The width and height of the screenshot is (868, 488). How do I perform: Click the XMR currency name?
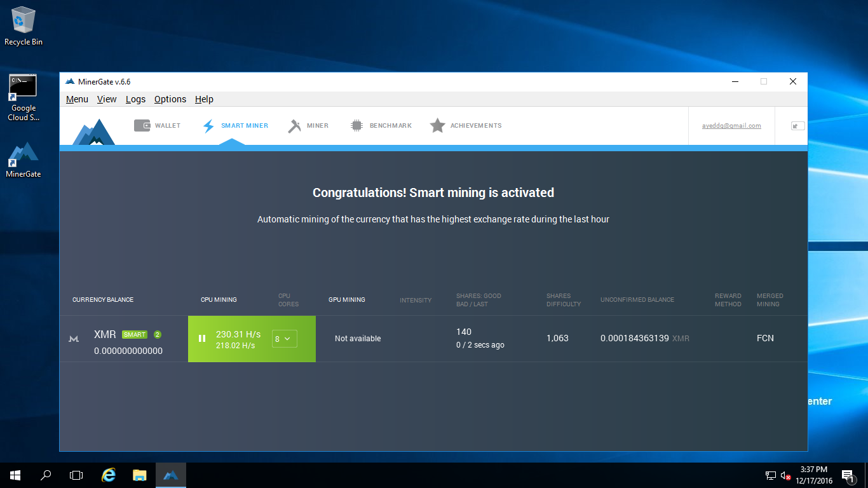pos(105,335)
